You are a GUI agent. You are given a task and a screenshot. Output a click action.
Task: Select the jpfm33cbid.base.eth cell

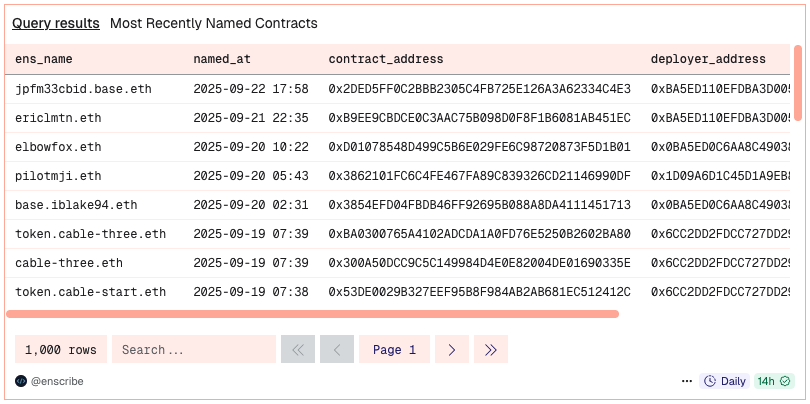(x=84, y=89)
